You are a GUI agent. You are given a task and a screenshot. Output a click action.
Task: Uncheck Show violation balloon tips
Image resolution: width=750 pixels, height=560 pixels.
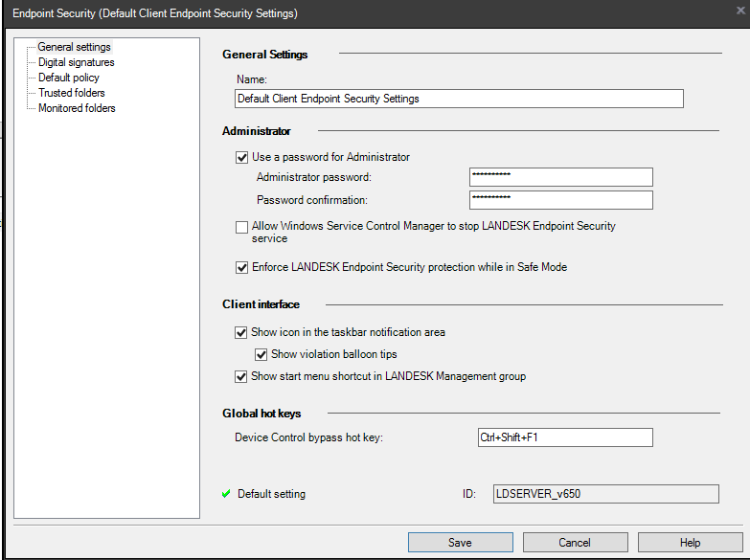261,354
